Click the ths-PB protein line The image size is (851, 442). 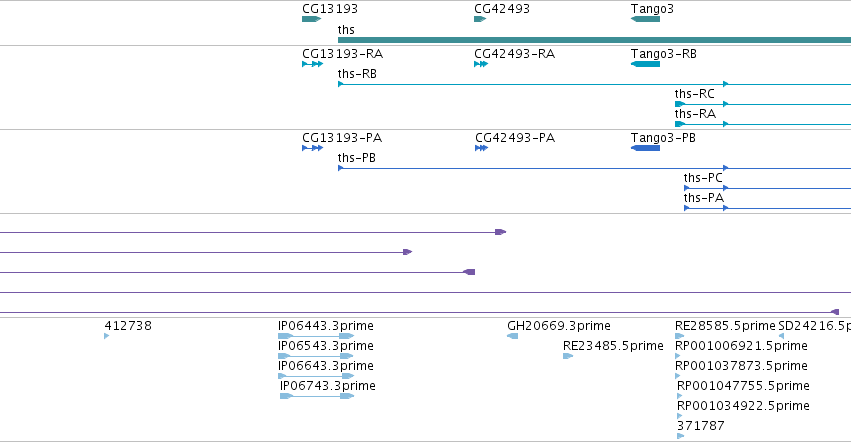click(594, 168)
